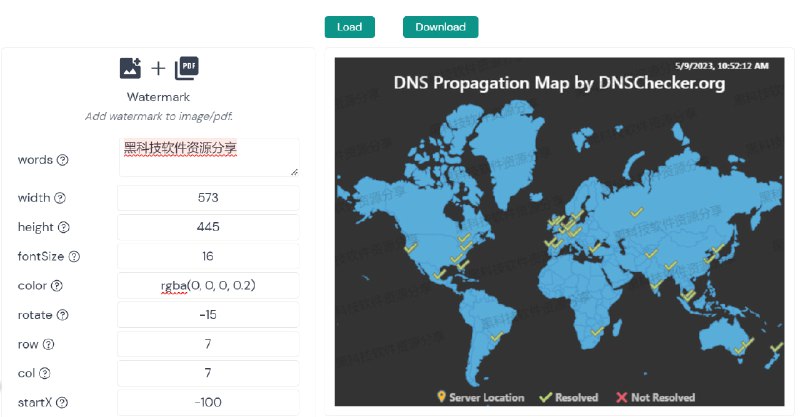The width and height of the screenshot is (800, 417).
Task: Click help icon next to row
Action: (x=49, y=345)
